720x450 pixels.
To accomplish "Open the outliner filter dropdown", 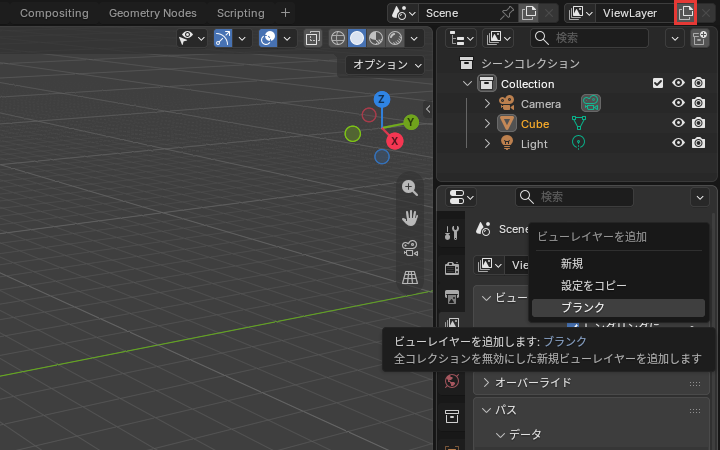I will click(x=675, y=38).
